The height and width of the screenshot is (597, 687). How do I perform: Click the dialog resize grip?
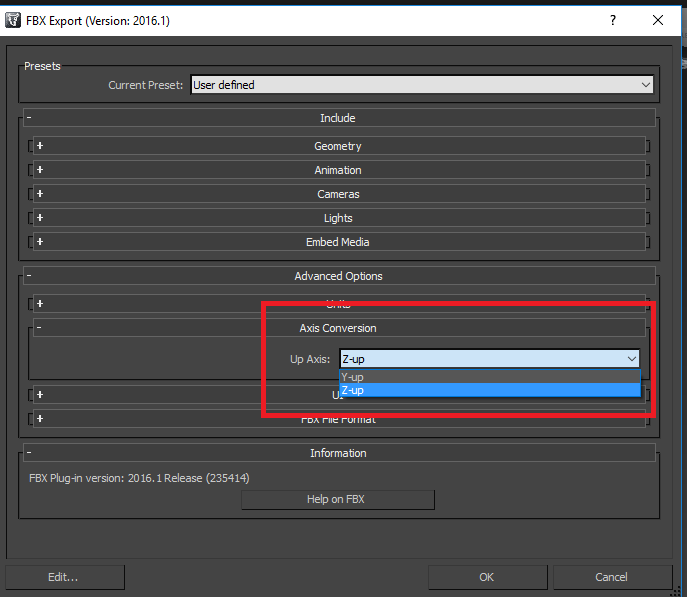(x=676, y=592)
